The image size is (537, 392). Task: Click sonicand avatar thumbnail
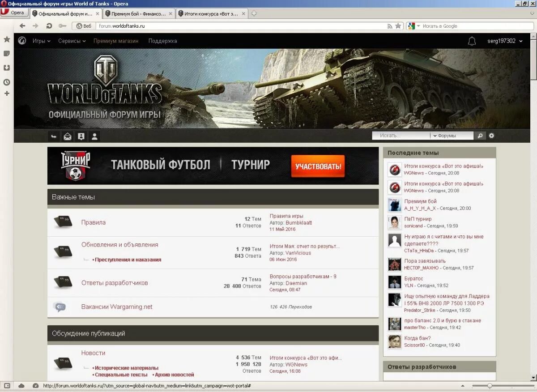point(394,222)
